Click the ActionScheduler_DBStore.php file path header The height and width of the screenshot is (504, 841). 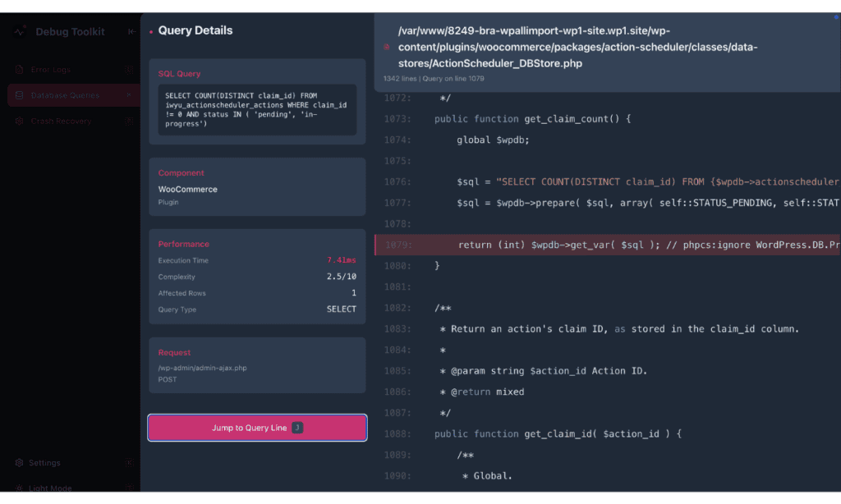tap(577, 47)
